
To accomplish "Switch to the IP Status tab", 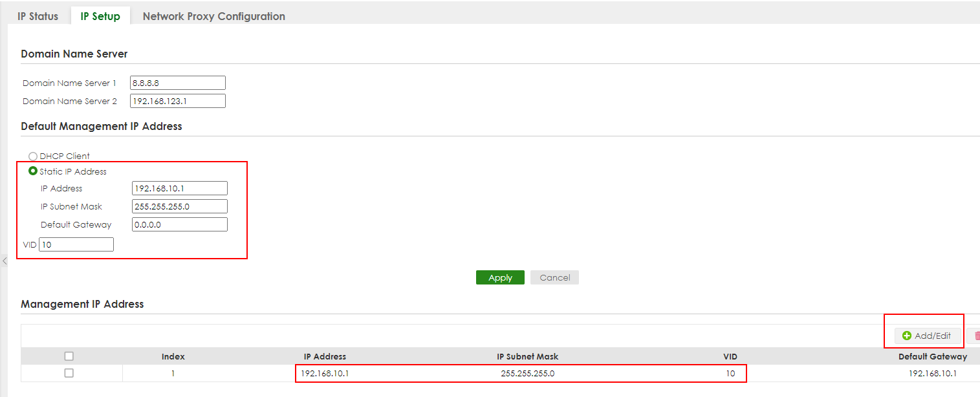I will (x=38, y=16).
